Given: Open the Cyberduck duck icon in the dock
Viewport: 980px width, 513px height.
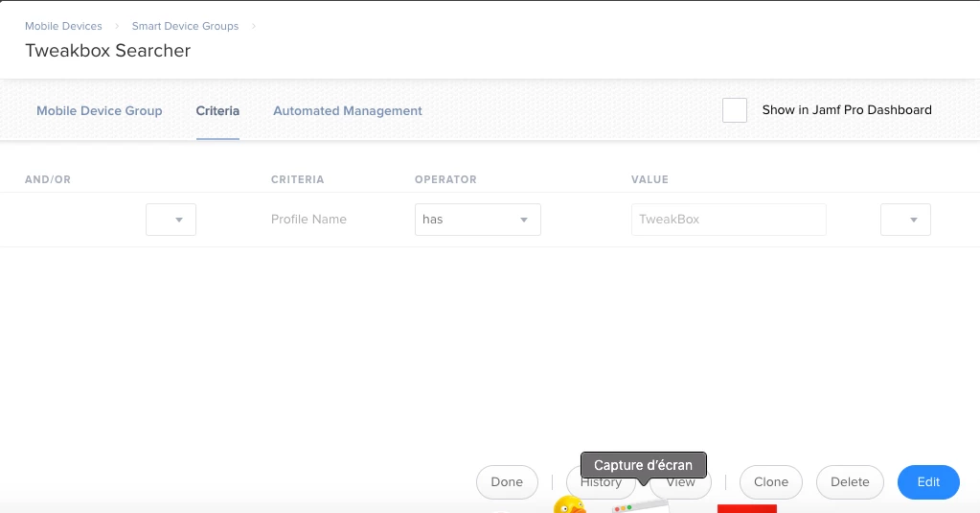Looking at the screenshot, I should coord(570,505).
